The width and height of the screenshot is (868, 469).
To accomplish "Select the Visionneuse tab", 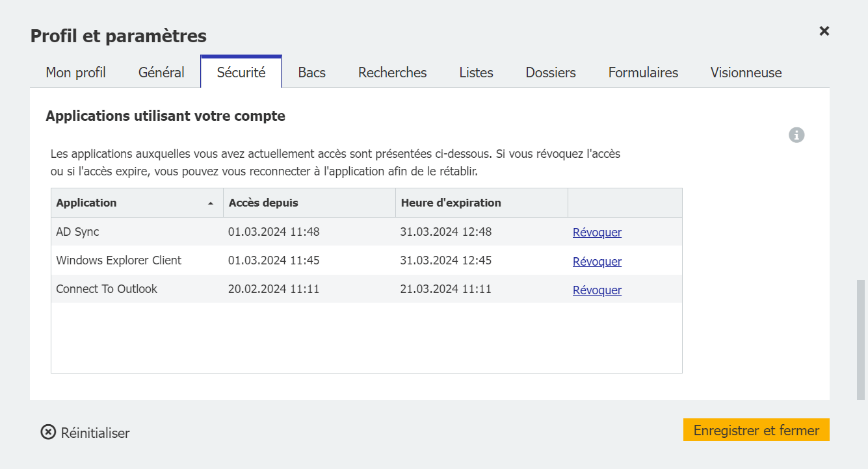I will [746, 72].
